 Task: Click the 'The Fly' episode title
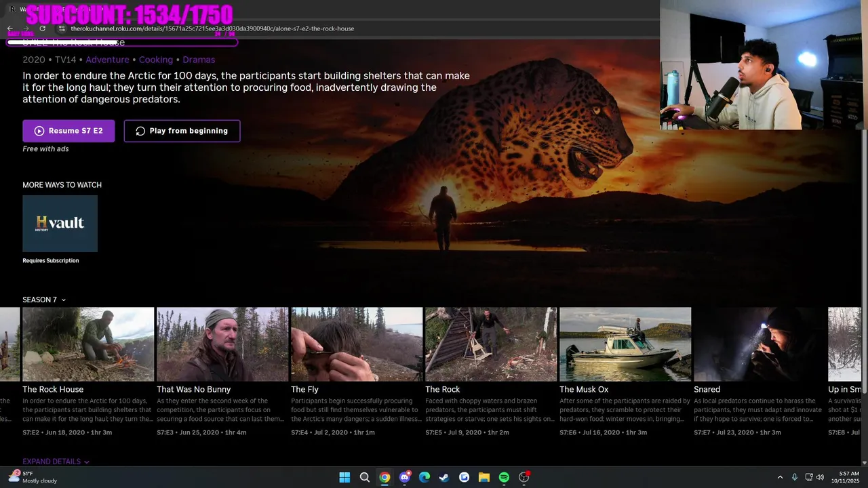coord(304,390)
